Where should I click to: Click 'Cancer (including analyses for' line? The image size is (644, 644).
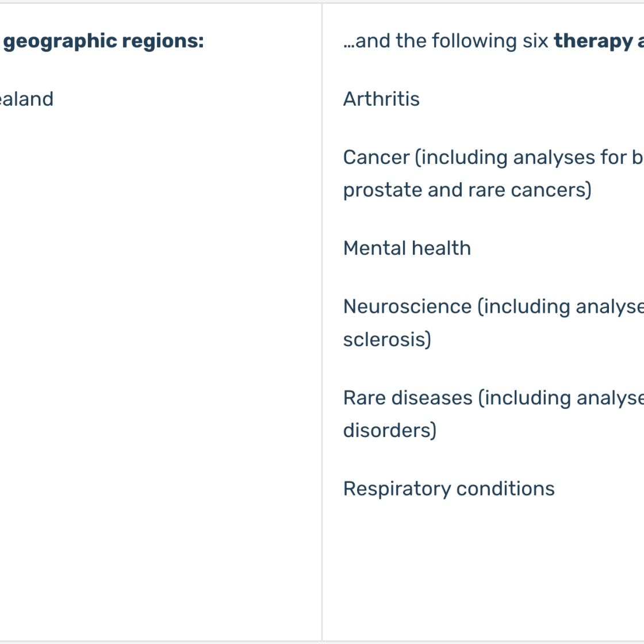(x=493, y=158)
